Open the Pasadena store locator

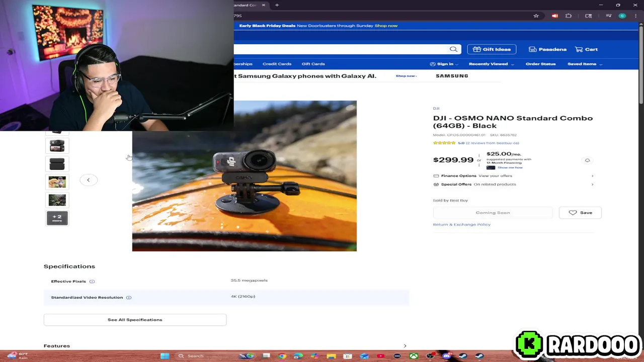[547, 49]
